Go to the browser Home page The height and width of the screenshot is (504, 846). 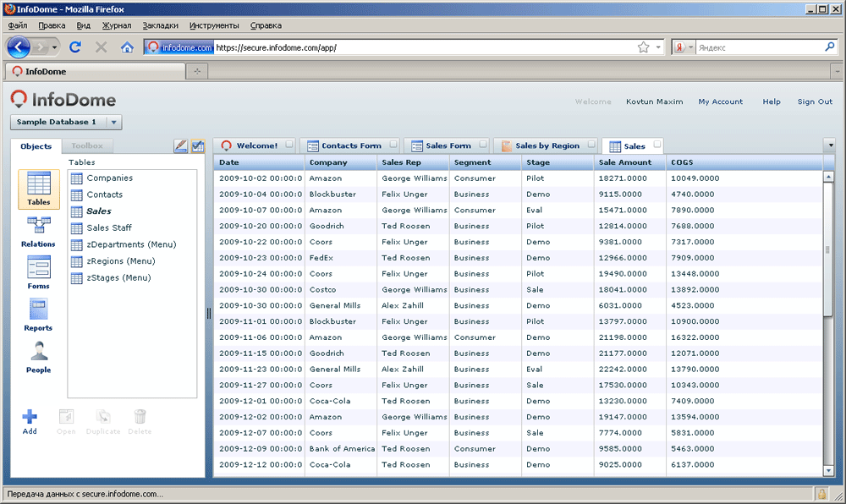tap(127, 47)
